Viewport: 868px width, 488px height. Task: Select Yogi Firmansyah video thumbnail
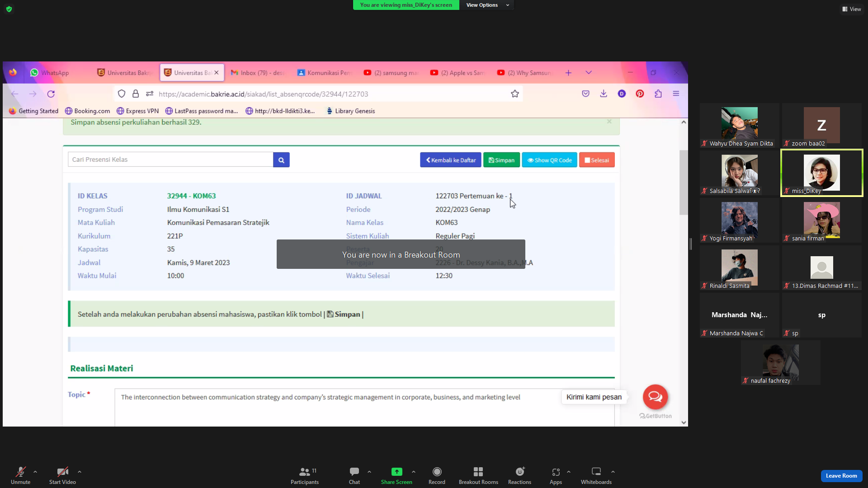tap(740, 220)
